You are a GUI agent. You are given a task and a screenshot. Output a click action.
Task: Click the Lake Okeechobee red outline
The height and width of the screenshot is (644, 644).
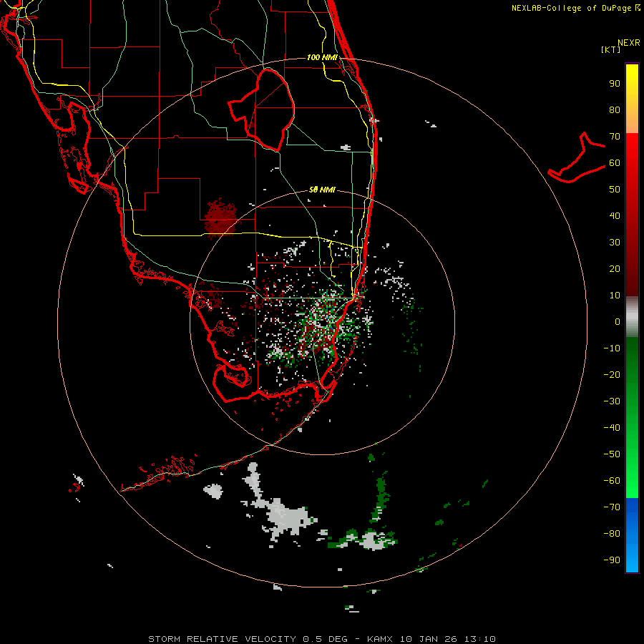point(263,109)
